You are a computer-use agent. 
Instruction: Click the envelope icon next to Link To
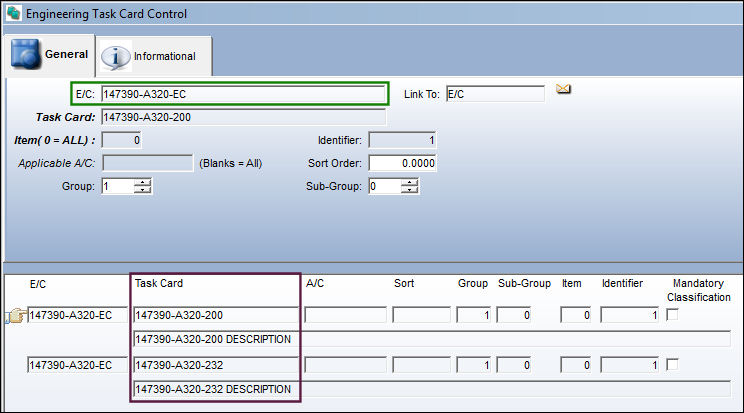(x=563, y=89)
